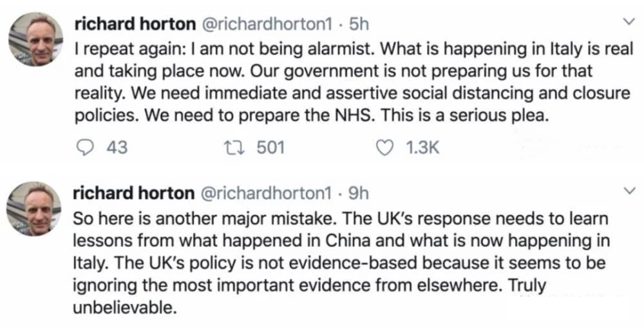Click the retweet count showing 501
Viewport: 644px width, 327px height.
[x=270, y=147]
